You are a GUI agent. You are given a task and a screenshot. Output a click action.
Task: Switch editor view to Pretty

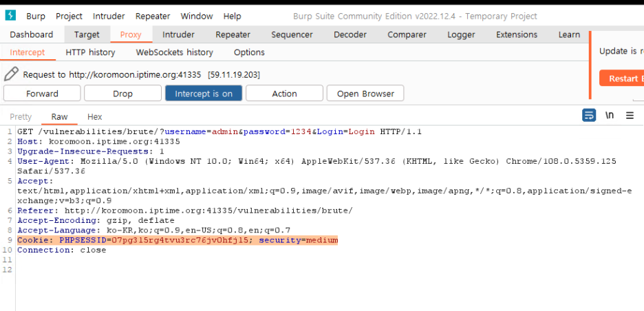(21, 117)
